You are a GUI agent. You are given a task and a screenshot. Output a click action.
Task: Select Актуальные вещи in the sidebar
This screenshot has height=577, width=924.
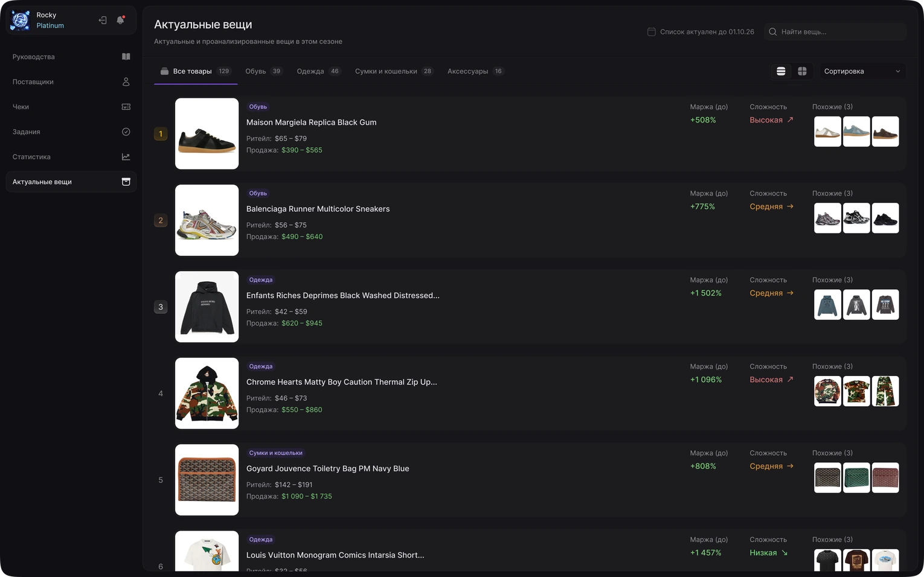[71, 182]
